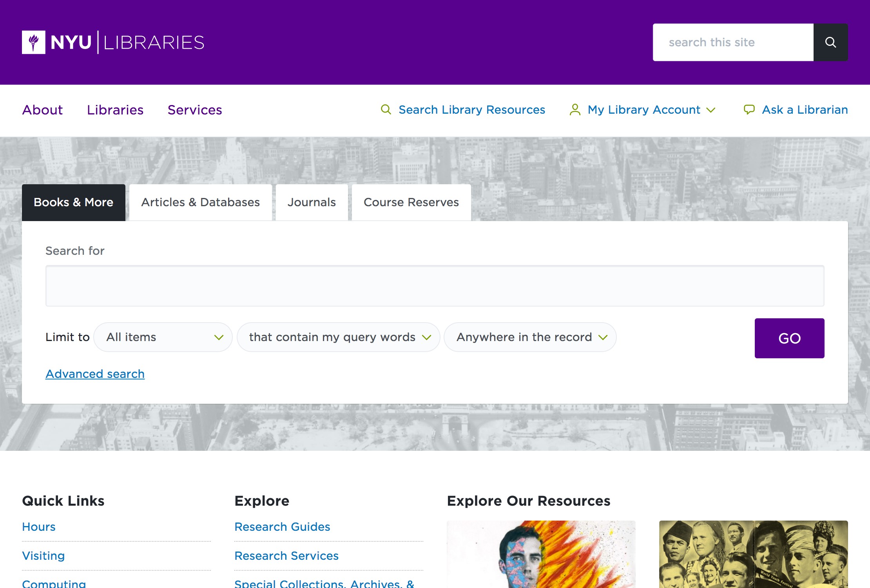Image resolution: width=870 pixels, height=588 pixels.
Task: Click the Ask a Librarian link
Action: click(805, 110)
